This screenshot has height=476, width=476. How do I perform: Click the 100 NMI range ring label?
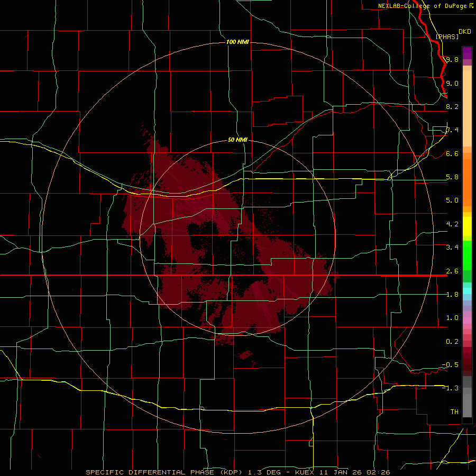pos(237,42)
